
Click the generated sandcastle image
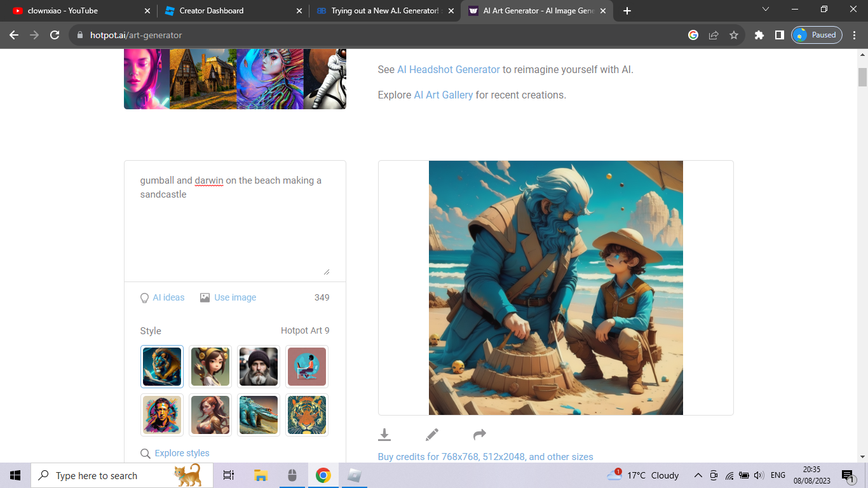pos(556,288)
